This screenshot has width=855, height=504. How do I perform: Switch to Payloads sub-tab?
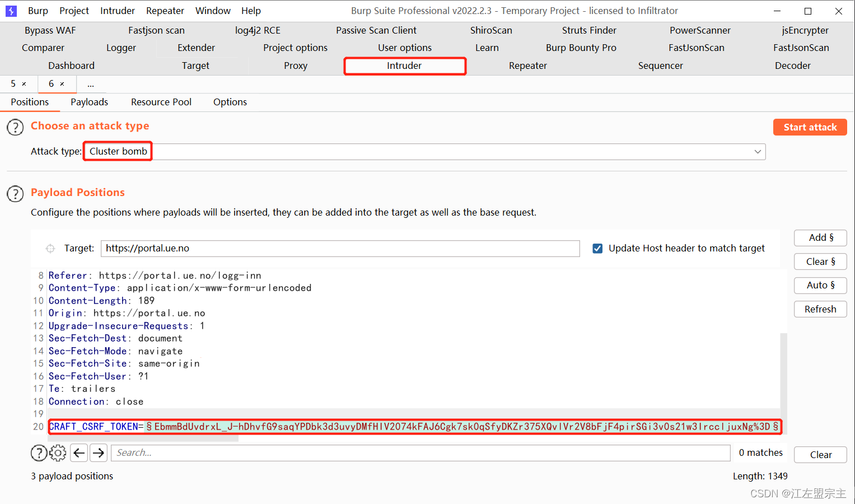click(x=89, y=102)
